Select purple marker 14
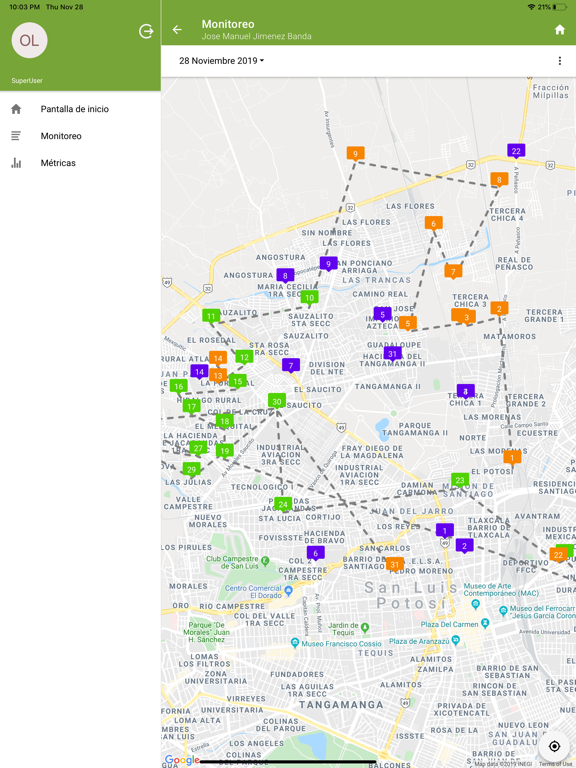The height and width of the screenshot is (768, 576). click(199, 372)
